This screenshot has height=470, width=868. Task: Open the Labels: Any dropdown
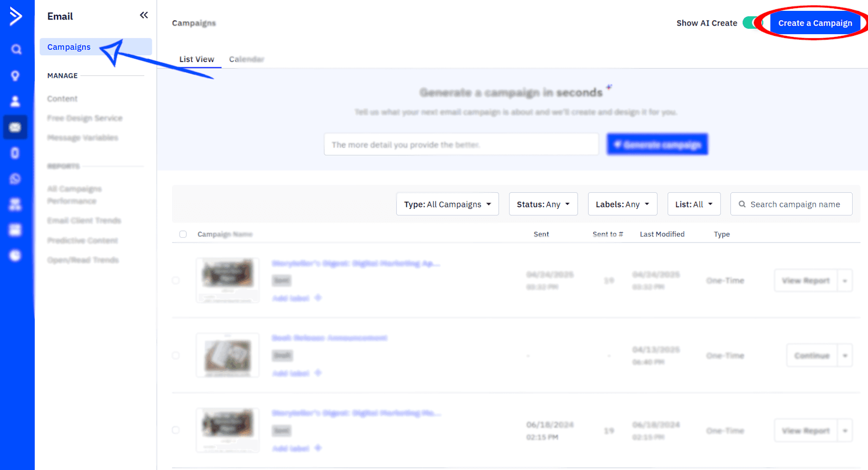622,204
